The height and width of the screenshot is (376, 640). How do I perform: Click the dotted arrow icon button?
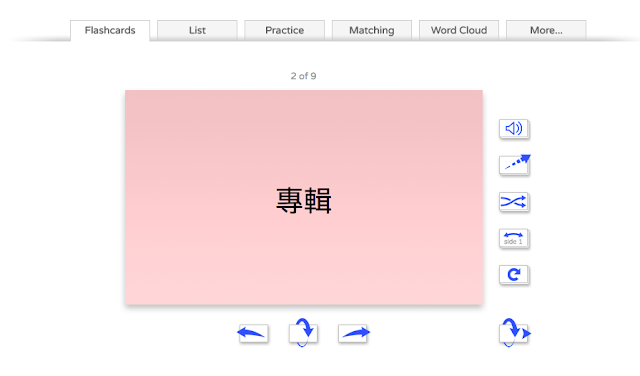(514, 165)
